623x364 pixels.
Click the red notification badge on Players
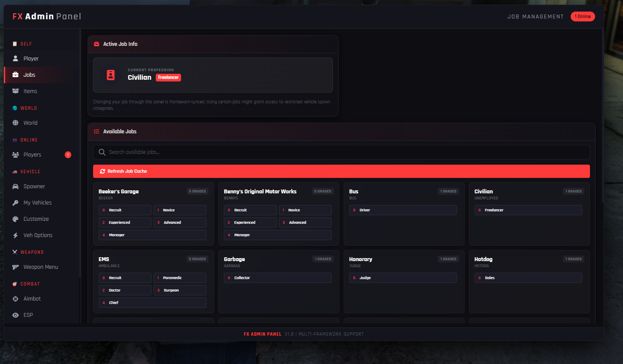[x=68, y=155]
